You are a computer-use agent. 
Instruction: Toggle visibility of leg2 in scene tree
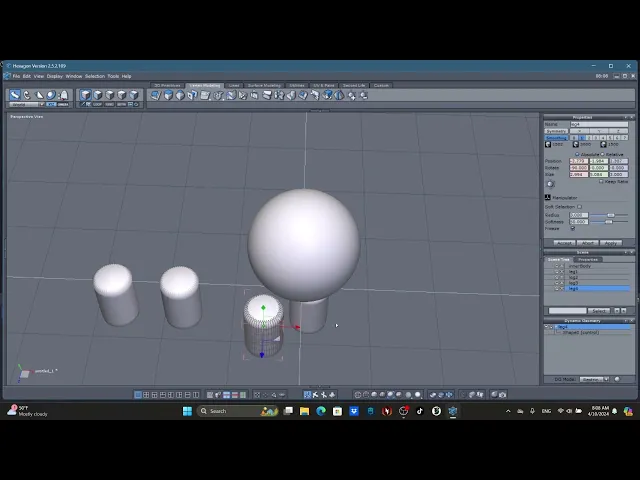point(556,278)
